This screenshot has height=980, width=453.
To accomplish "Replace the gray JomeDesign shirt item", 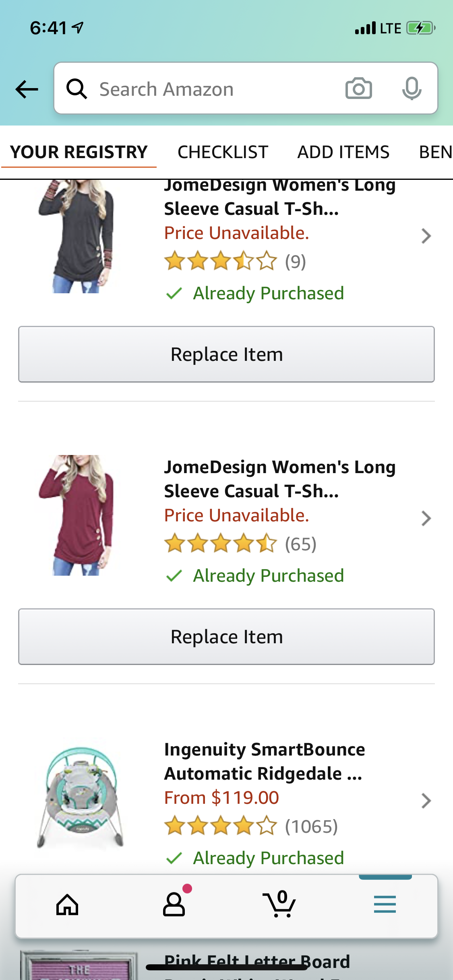I will 226,354.
